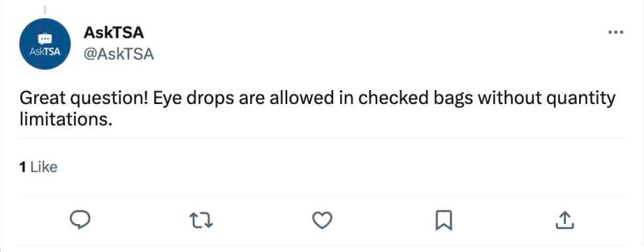
Task: View who liked via 1 Like
Action: (x=38, y=167)
